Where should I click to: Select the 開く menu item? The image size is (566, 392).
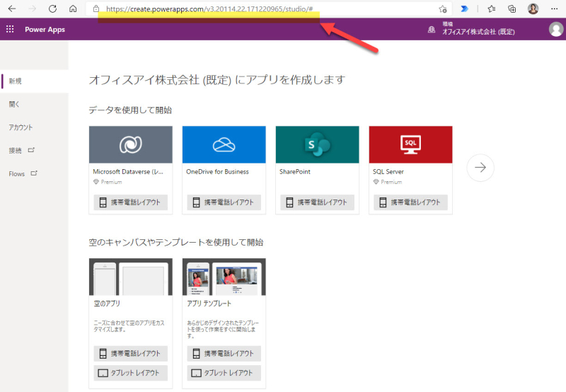34,104
